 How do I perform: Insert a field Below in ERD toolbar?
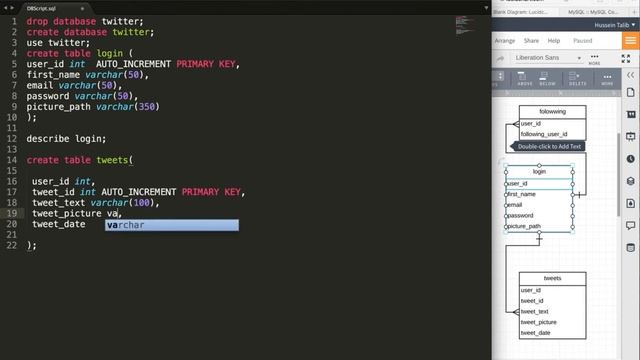coord(547,78)
